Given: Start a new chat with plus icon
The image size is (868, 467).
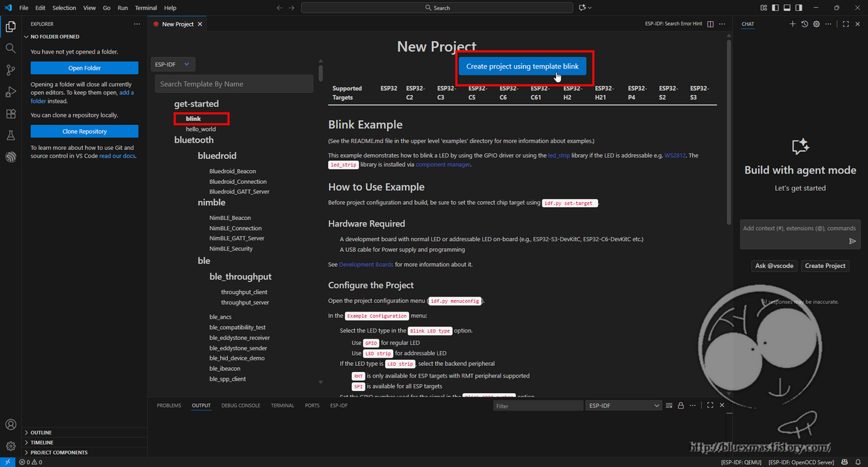Looking at the screenshot, I should [792, 24].
